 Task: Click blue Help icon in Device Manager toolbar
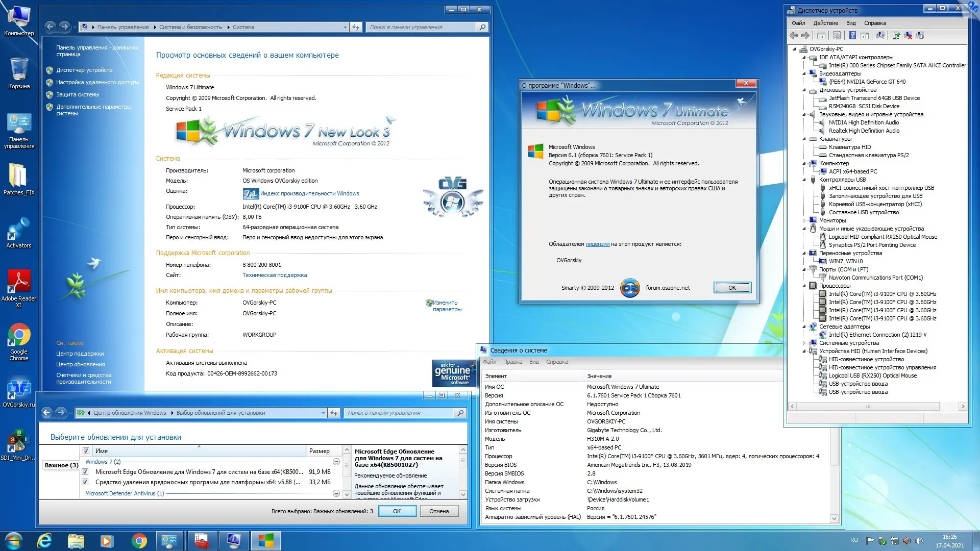[852, 35]
